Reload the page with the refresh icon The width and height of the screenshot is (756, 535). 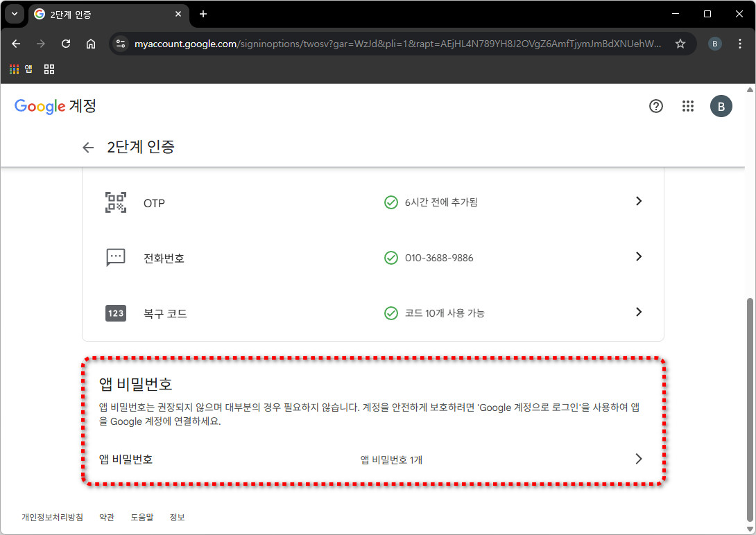[66, 44]
